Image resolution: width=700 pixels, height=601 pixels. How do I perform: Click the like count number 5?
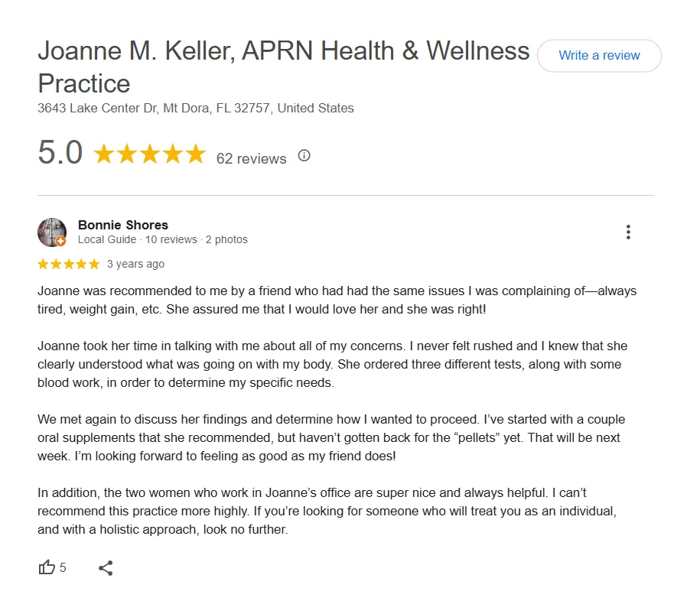[x=63, y=567]
